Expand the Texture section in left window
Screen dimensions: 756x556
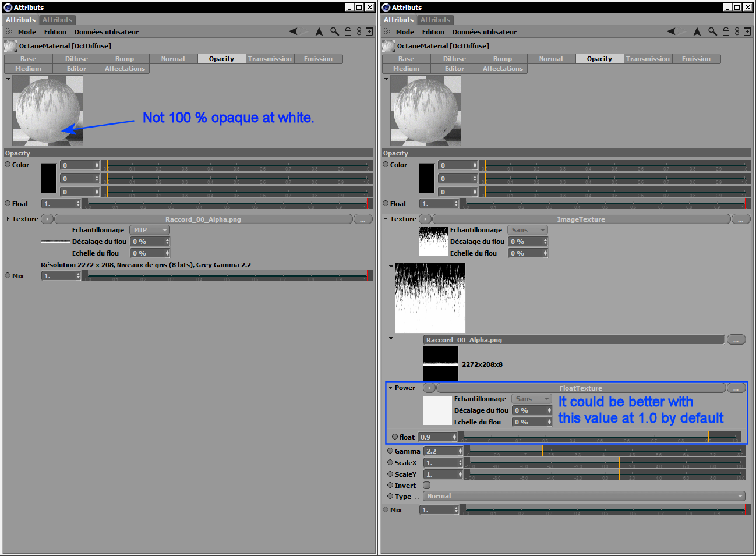tap(8, 219)
